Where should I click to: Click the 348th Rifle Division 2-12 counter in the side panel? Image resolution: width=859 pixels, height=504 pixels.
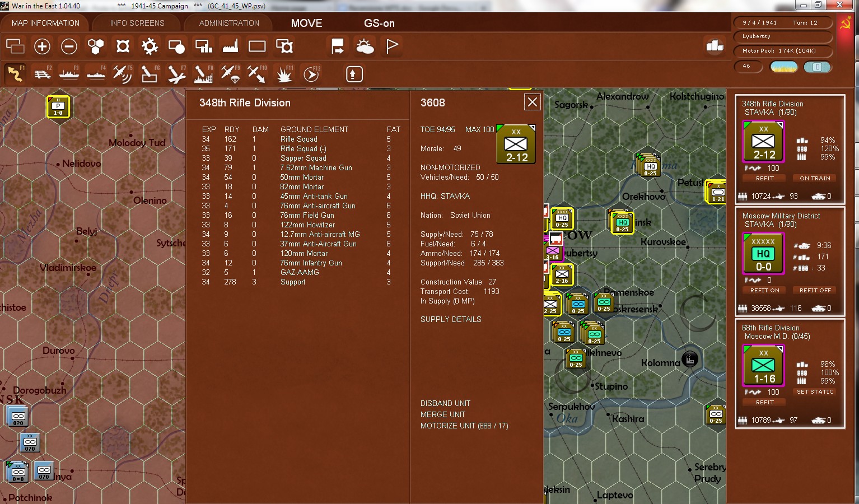[763, 142]
